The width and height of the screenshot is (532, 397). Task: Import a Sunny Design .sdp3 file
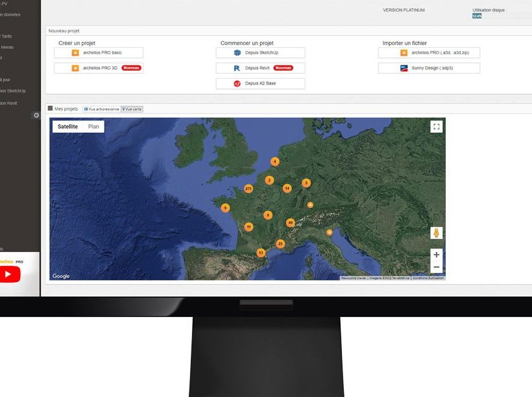429,68
